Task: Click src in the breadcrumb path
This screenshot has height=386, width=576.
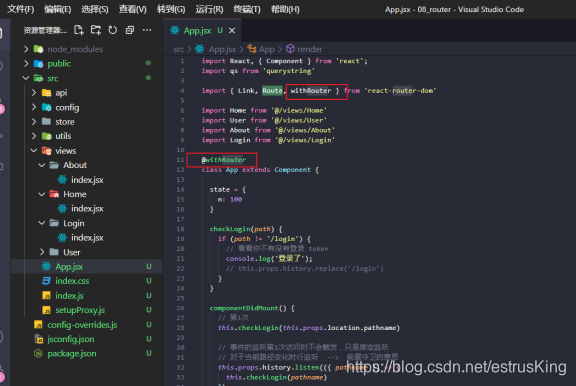Action: click(179, 49)
